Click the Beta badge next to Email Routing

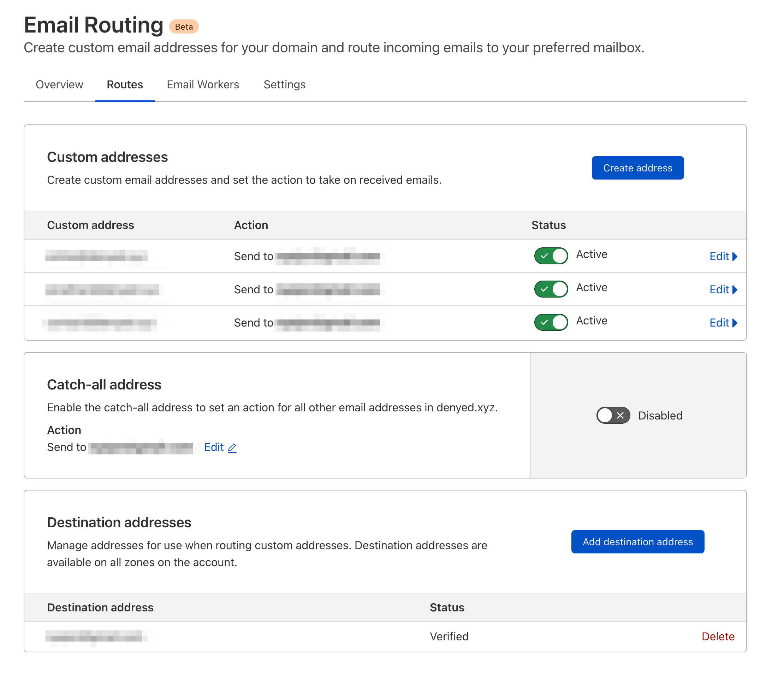coord(184,27)
